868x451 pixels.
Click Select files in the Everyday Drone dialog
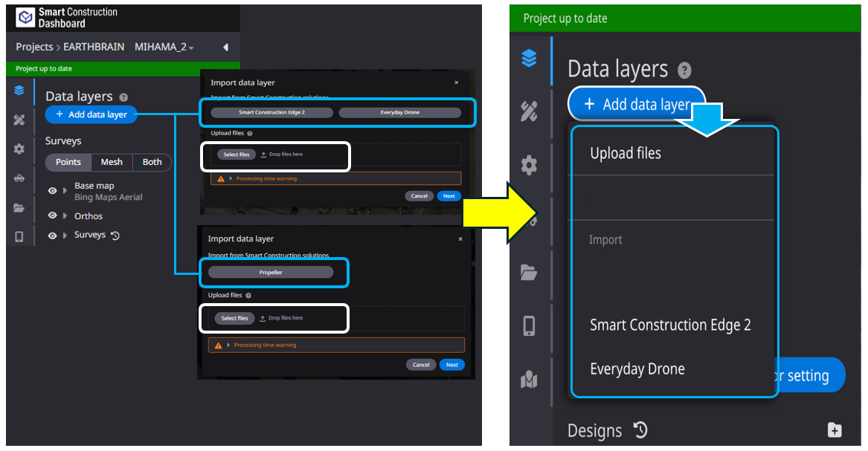point(237,155)
